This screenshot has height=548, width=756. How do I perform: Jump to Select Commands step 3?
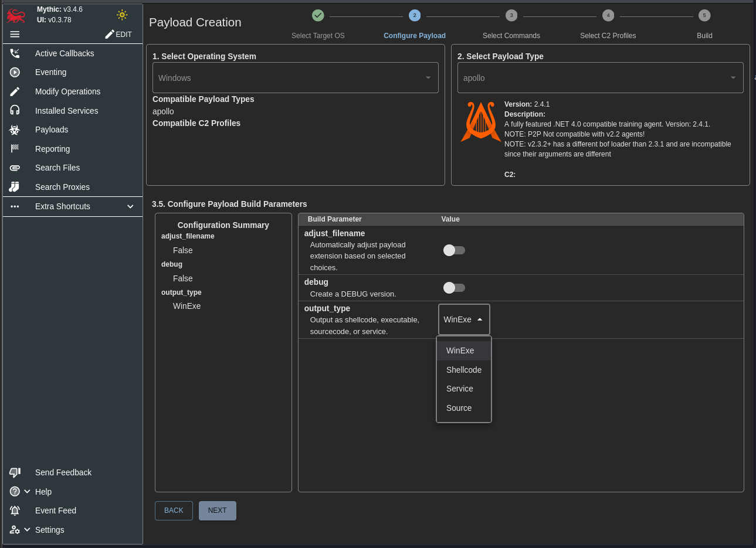pyautogui.click(x=511, y=15)
